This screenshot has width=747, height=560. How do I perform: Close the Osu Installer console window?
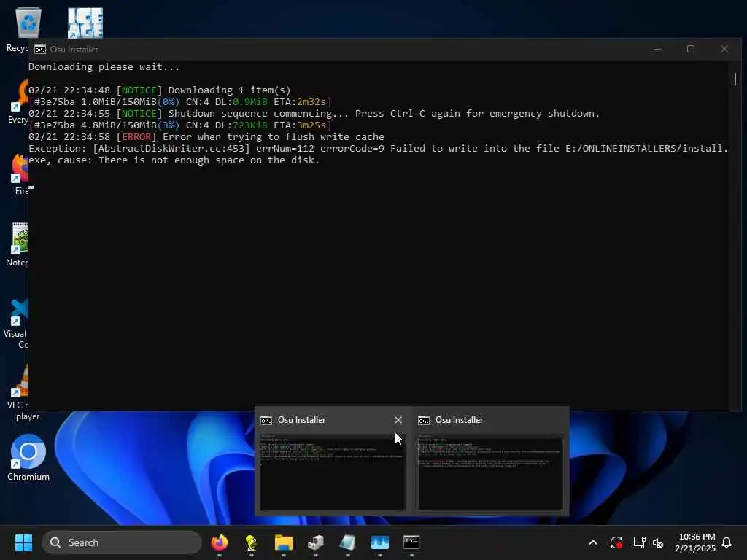pyautogui.click(x=724, y=49)
